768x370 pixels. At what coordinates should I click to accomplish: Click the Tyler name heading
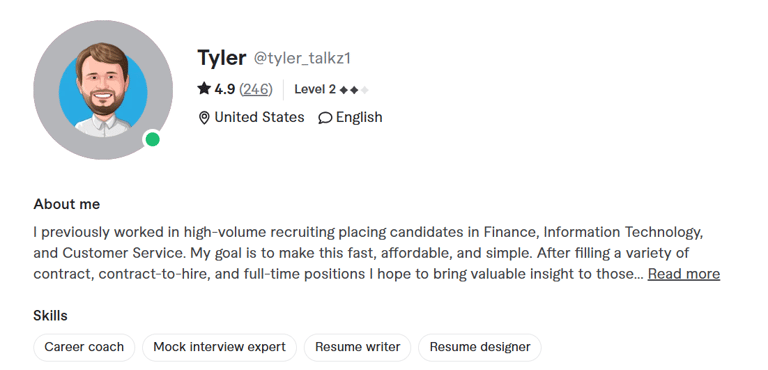pos(221,58)
